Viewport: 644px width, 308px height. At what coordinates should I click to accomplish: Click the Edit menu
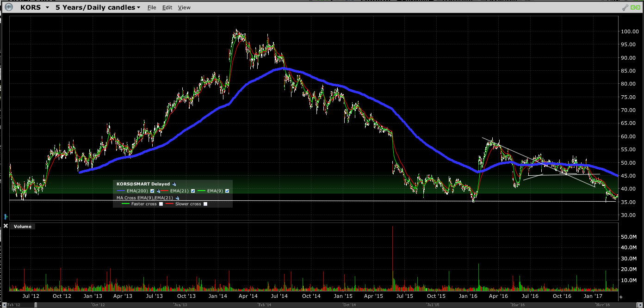pyautogui.click(x=167, y=7)
